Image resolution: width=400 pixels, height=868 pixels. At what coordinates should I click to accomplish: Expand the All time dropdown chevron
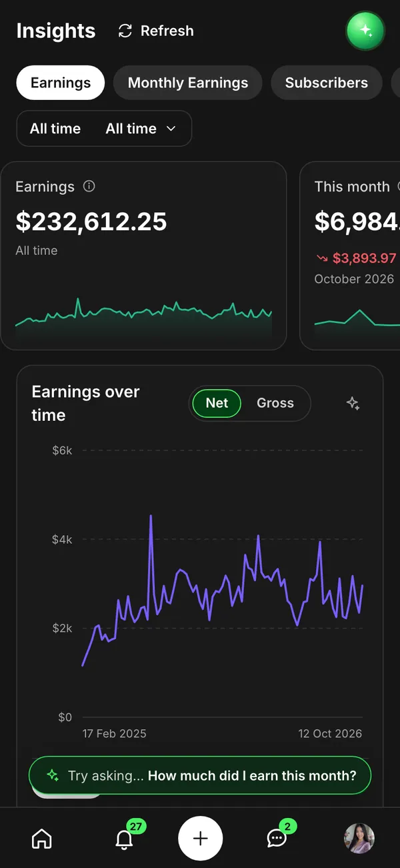click(x=171, y=128)
